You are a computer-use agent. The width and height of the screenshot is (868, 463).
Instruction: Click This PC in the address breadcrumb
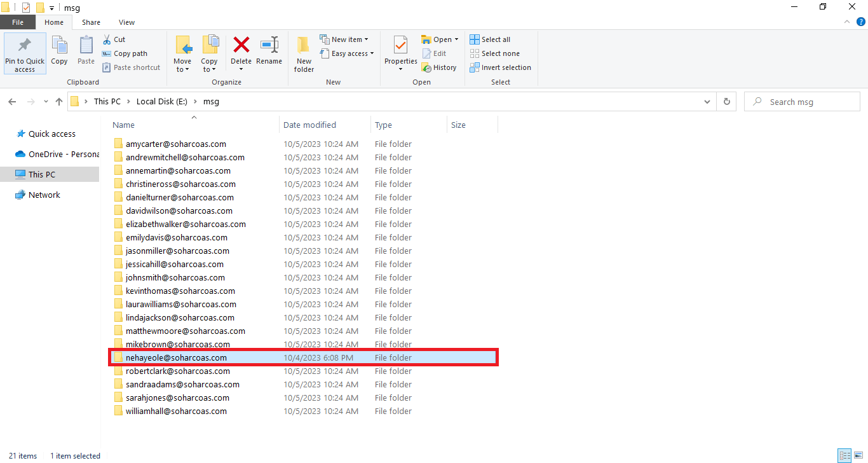[106, 102]
